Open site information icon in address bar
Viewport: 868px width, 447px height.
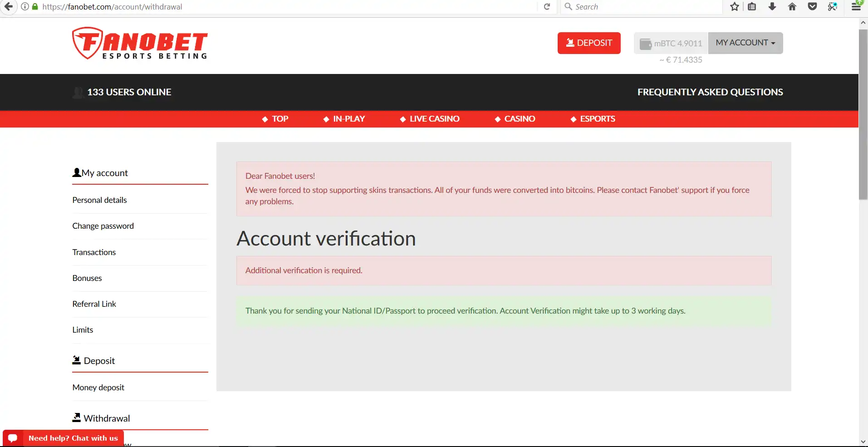click(25, 6)
